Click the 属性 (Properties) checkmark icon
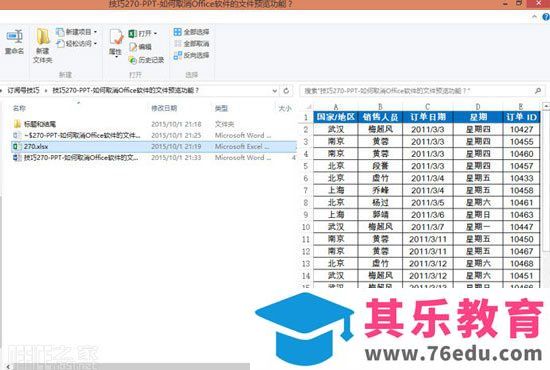This screenshot has width=550, height=370. pos(116,37)
